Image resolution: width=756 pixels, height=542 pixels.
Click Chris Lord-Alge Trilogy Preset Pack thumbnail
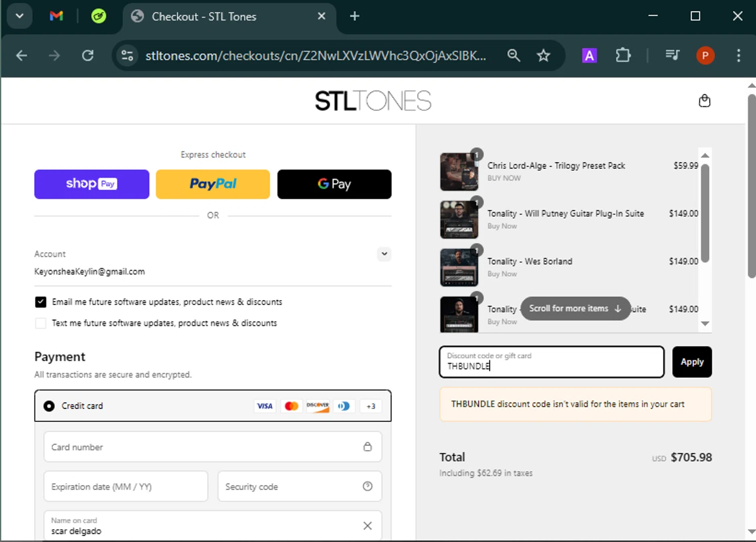pyautogui.click(x=459, y=172)
